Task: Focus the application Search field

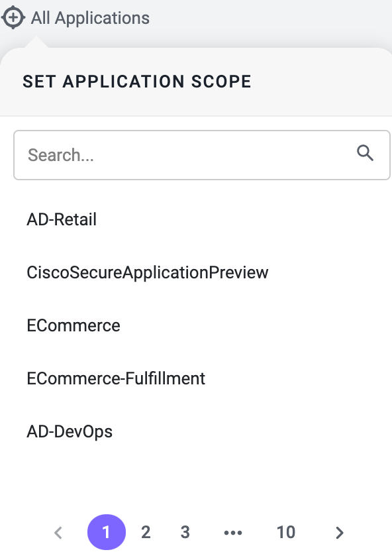Action: 202,155
